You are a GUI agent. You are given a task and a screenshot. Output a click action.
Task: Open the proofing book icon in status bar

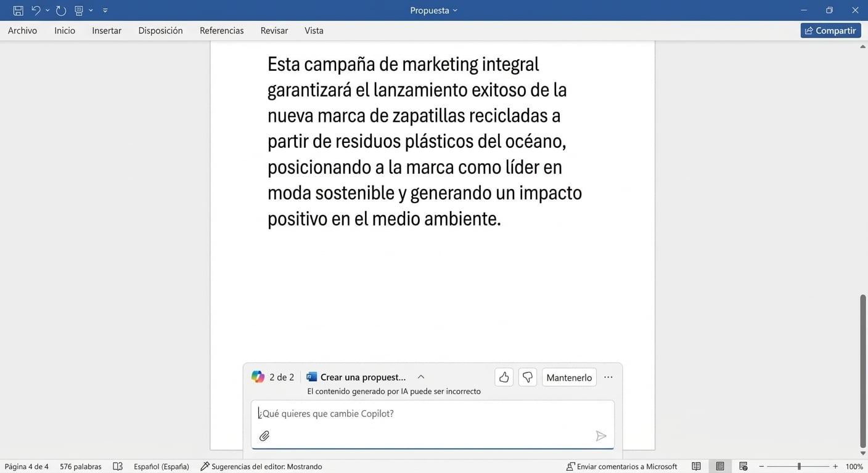(118, 467)
